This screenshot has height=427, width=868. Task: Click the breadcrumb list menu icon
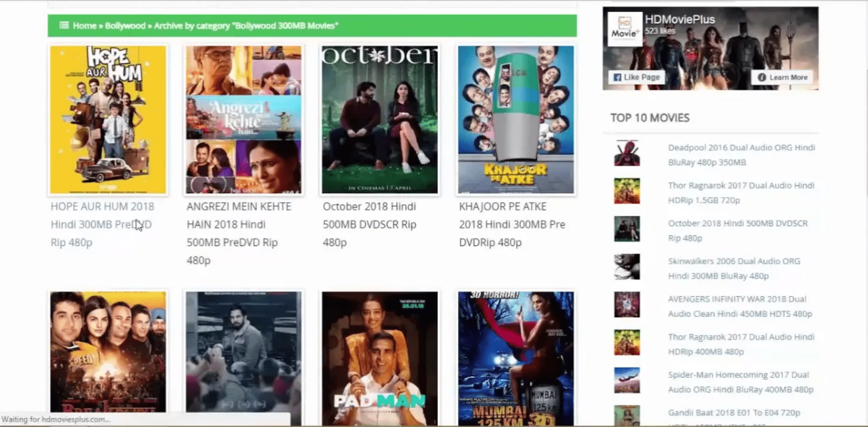point(64,25)
